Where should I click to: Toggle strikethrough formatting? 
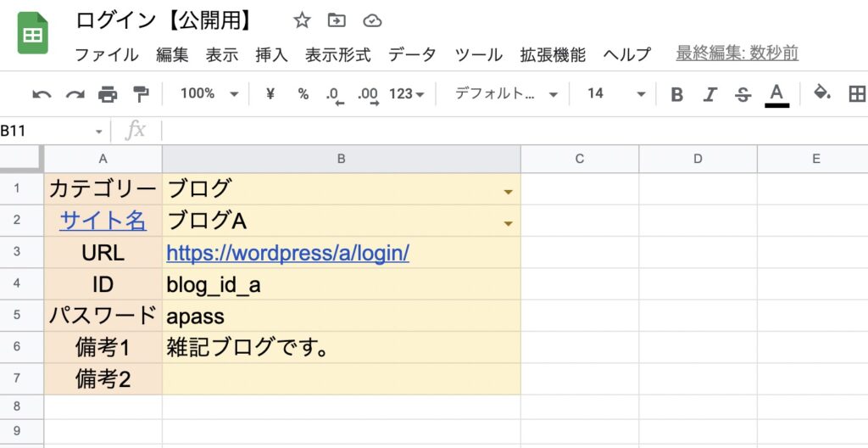point(743,95)
